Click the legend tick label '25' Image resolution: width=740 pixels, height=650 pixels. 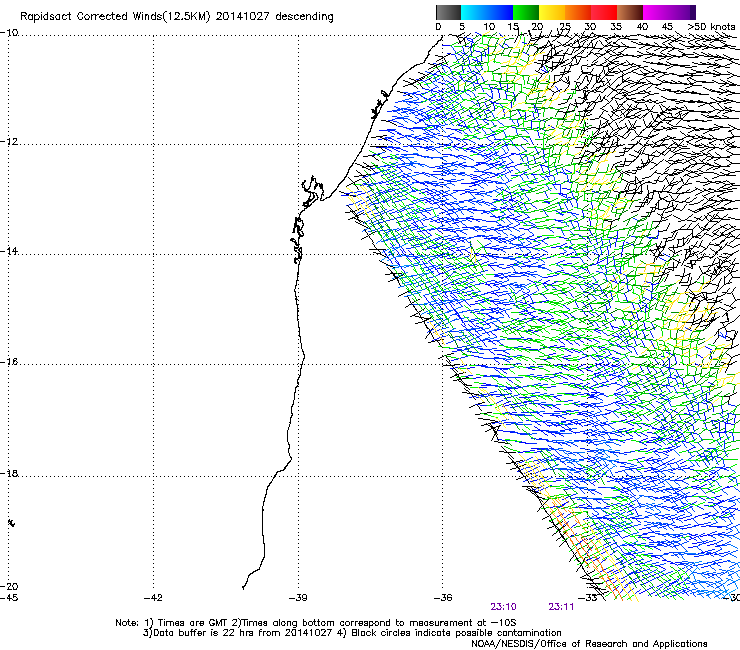pyautogui.click(x=565, y=27)
